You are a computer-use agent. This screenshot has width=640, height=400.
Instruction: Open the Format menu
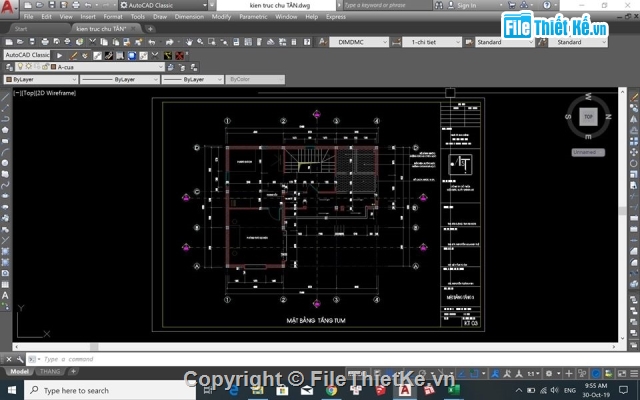(113, 17)
